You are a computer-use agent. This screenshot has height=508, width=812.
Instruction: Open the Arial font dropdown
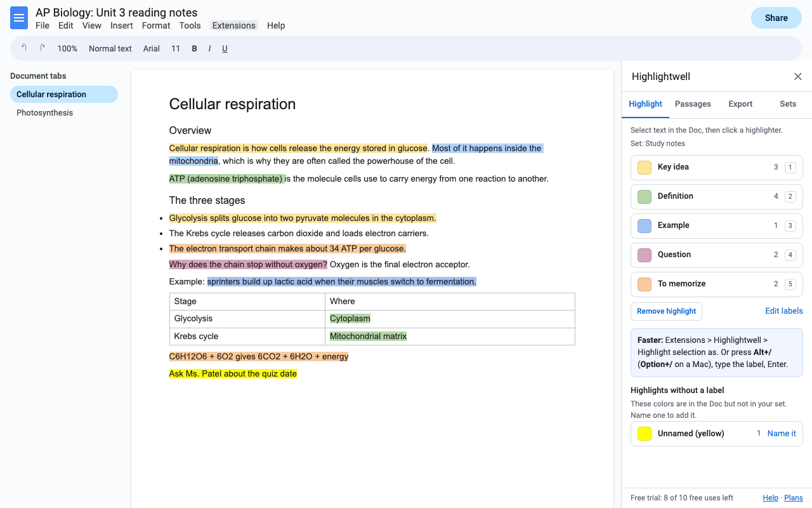(x=152, y=48)
